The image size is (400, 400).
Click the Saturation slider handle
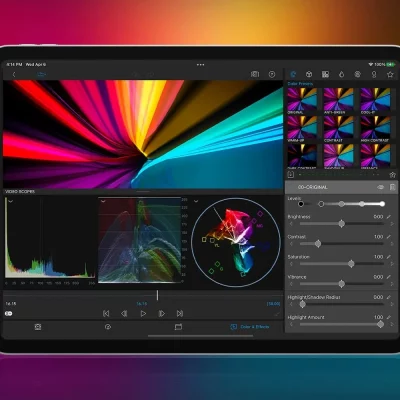351,264
